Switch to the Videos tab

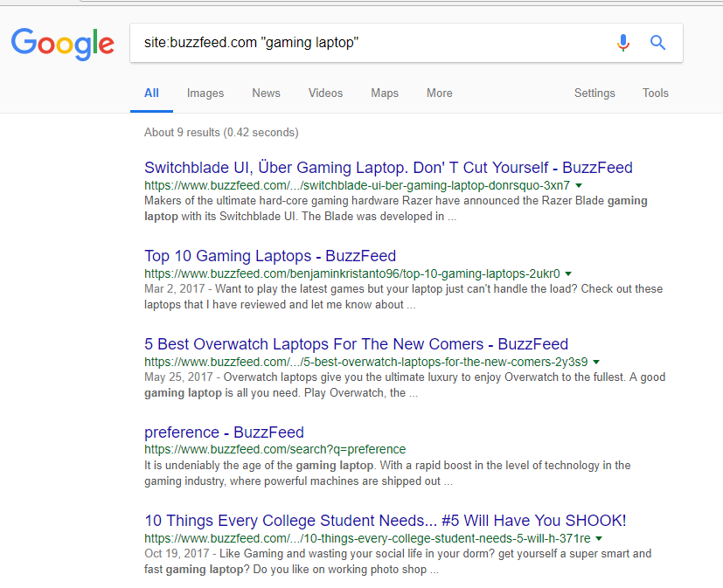[325, 93]
